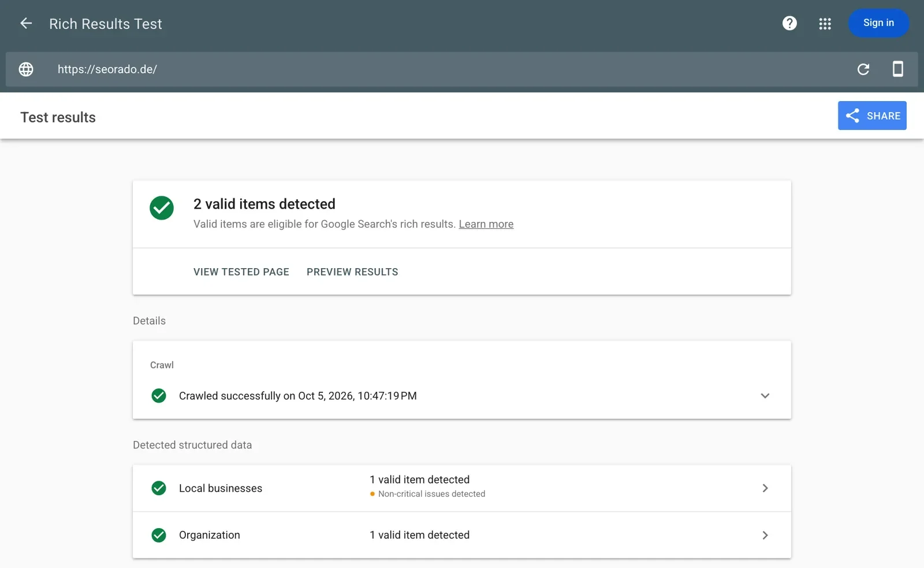Screen dimensions: 924x568
Task: Open Local businesses details arrow
Action: (x=765, y=488)
